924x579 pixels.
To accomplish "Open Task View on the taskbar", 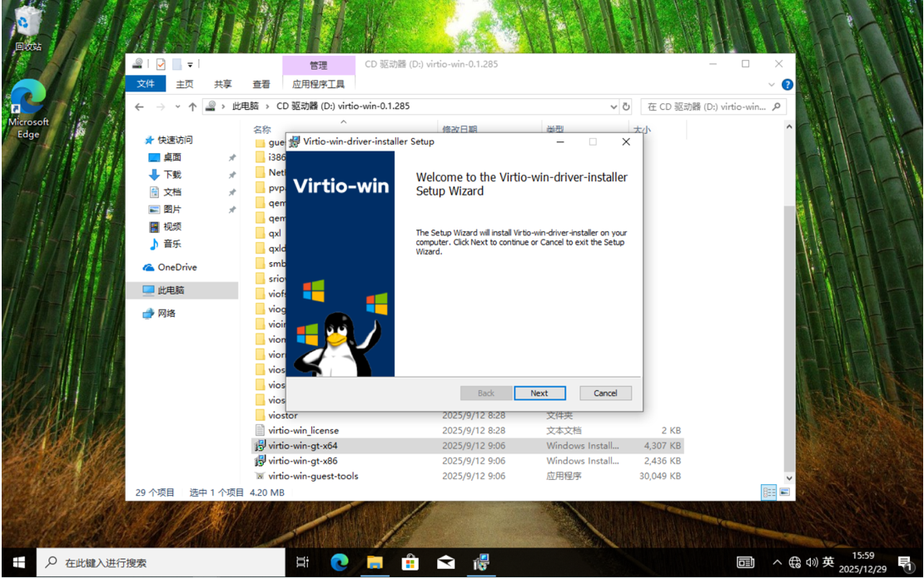I will (303, 562).
